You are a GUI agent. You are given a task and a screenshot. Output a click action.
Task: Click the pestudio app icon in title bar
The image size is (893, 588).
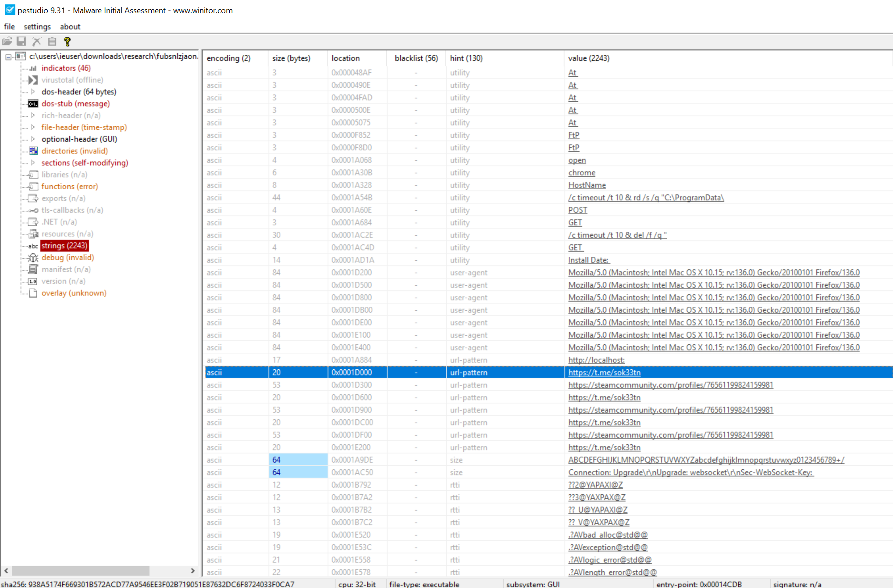tap(9, 10)
